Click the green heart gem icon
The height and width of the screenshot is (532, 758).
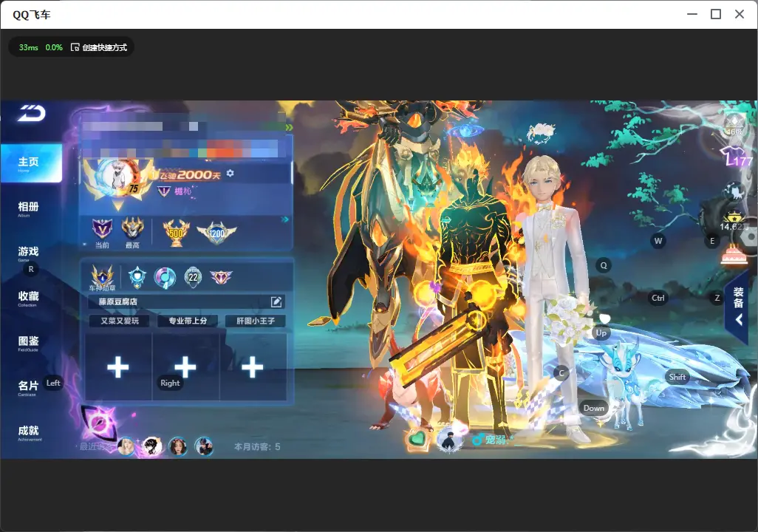coord(417,440)
